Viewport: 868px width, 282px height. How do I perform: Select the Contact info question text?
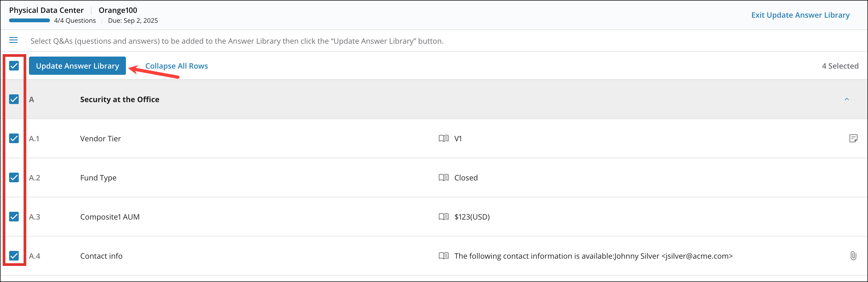pyautogui.click(x=101, y=256)
